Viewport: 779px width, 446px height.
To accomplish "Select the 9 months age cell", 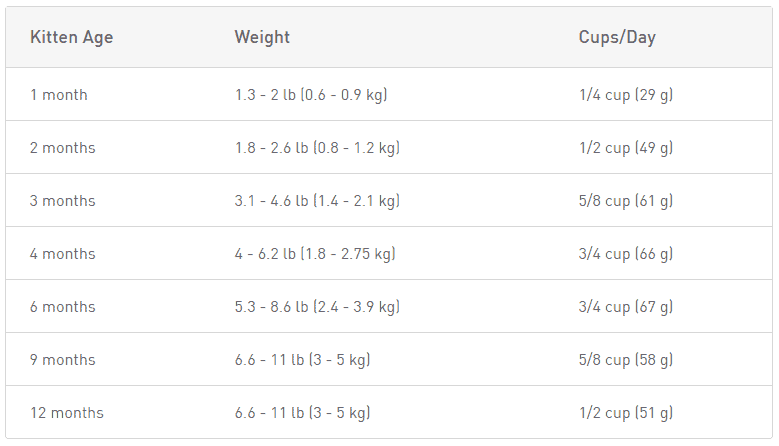I will tap(63, 360).
